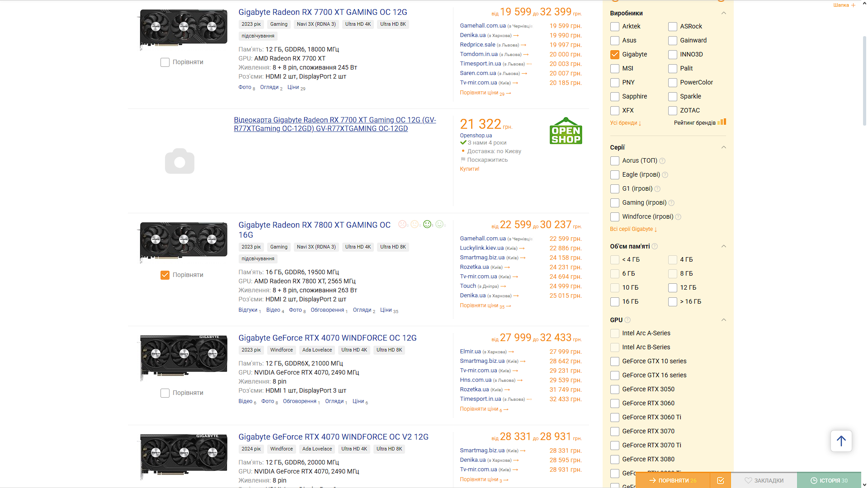Click the checklist icon beside Порівняти bar

721,480
